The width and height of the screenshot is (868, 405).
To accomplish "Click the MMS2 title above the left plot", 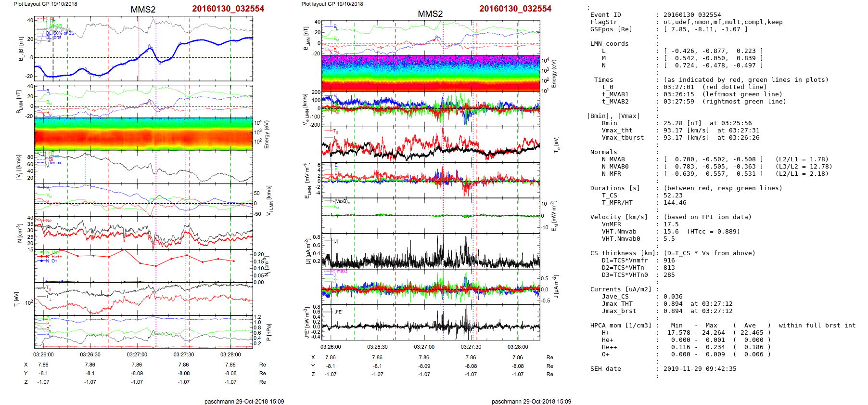I will click(x=143, y=10).
